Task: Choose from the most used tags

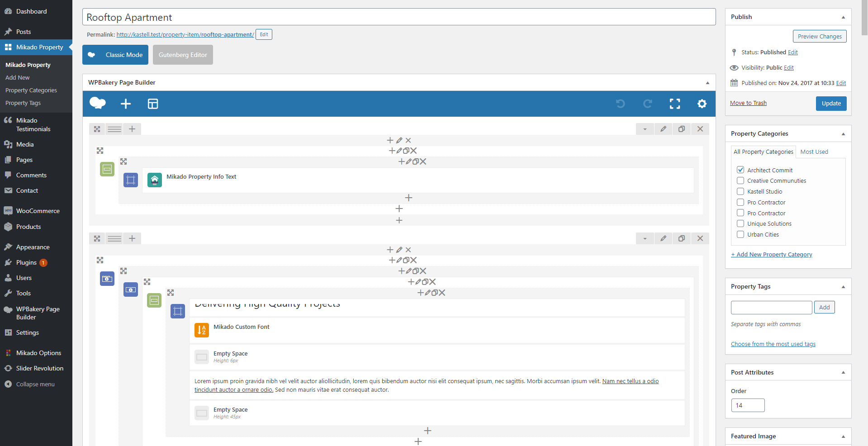Action: (773, 344)
